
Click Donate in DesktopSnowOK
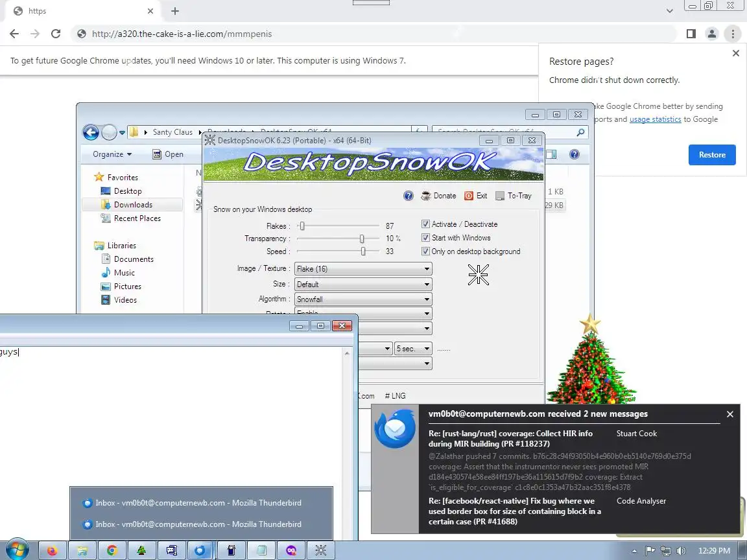[x=439, y=196]
